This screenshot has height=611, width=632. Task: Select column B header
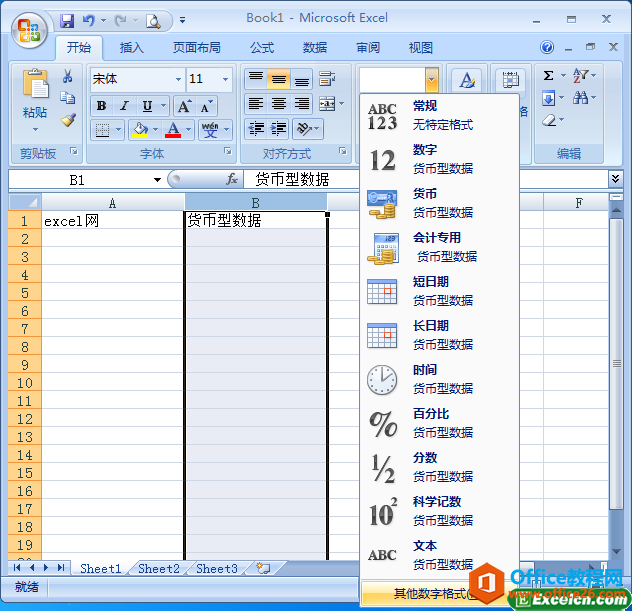256,202
